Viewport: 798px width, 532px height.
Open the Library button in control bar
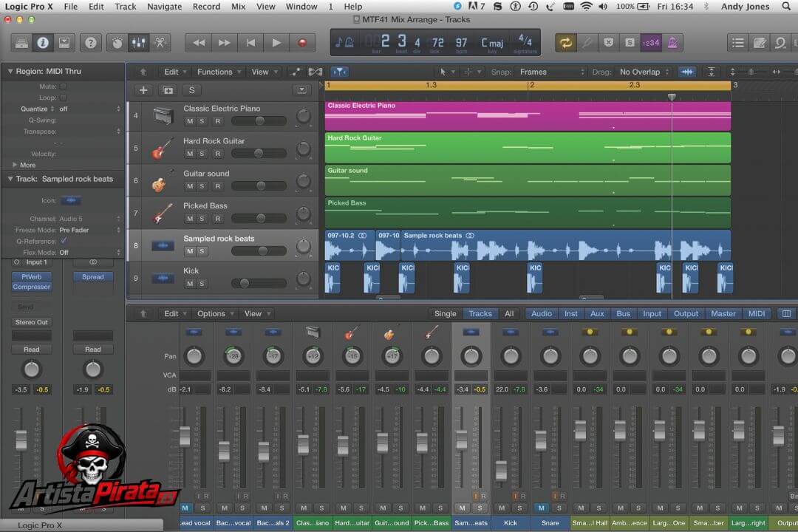click(x=21, y=43)
